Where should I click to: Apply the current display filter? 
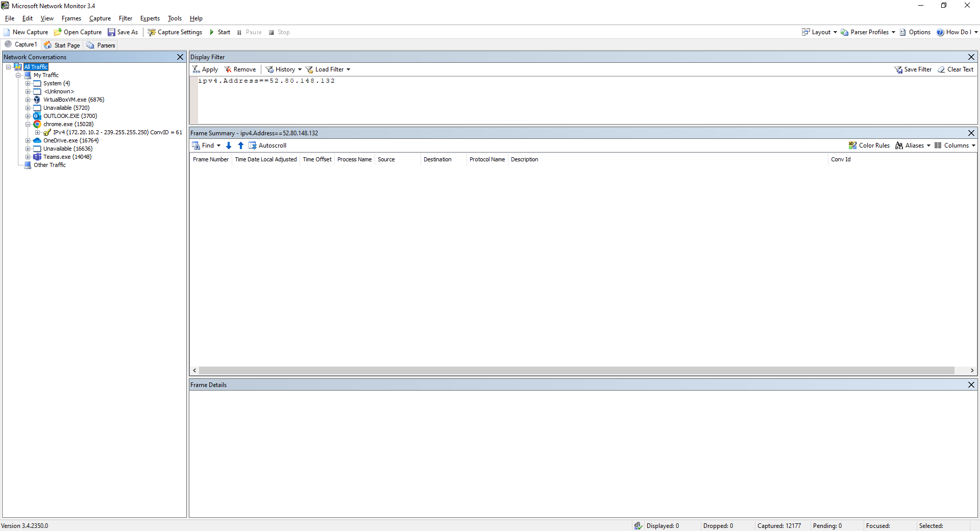point(205,69)
